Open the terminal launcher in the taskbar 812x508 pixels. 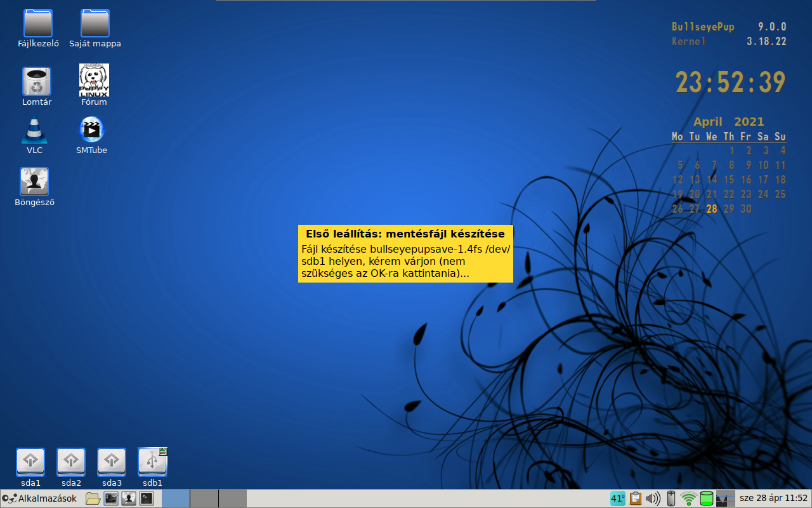[147, 498]
